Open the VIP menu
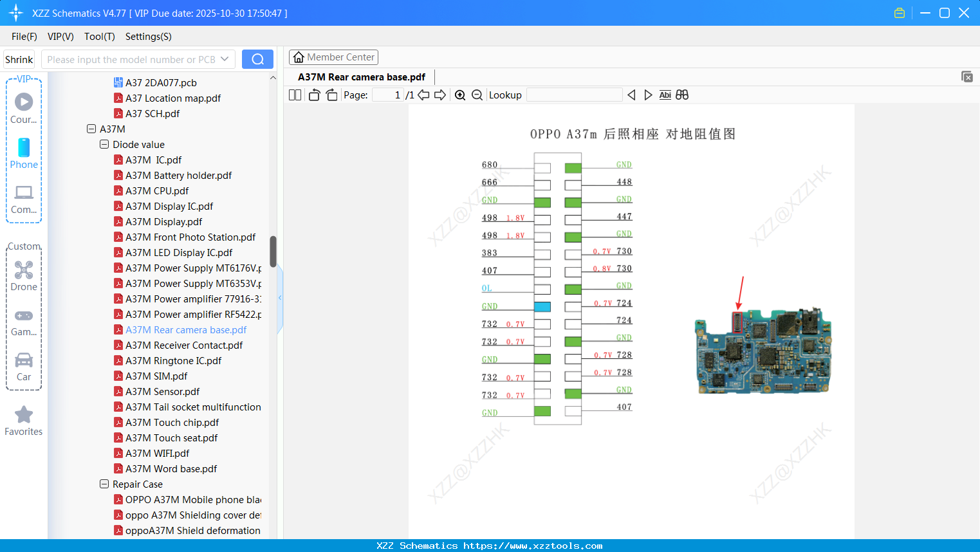 [60, 37]
